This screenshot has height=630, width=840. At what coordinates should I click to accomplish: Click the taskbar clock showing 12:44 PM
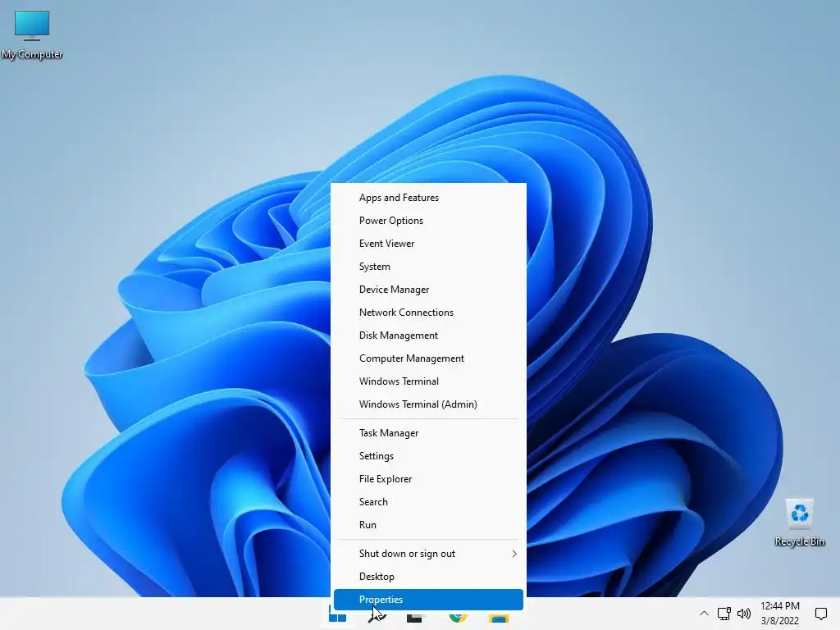click(x=780, y=614)
